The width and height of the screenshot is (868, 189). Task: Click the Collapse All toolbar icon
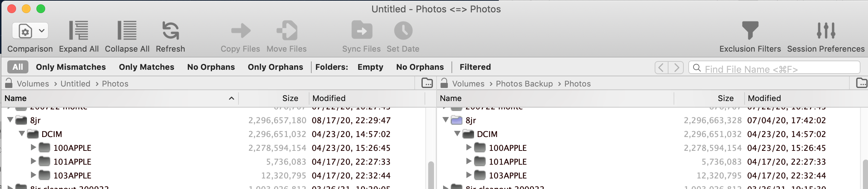coord(127,31)
